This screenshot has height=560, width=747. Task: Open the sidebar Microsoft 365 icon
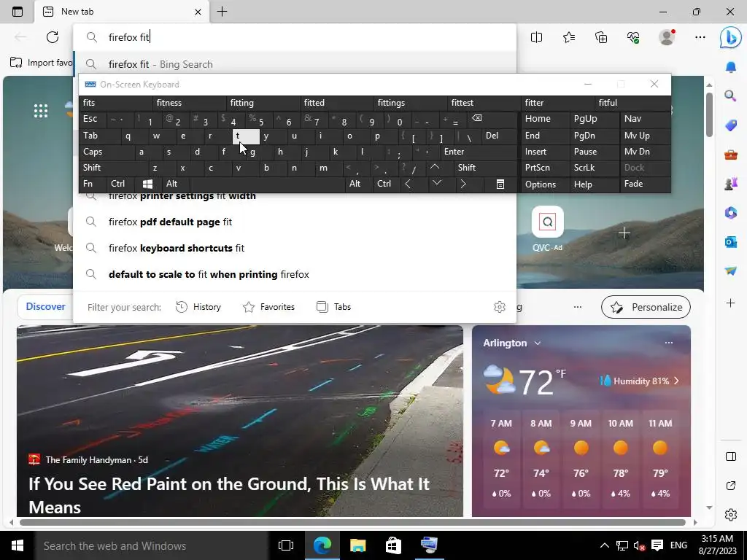point(730,212)
